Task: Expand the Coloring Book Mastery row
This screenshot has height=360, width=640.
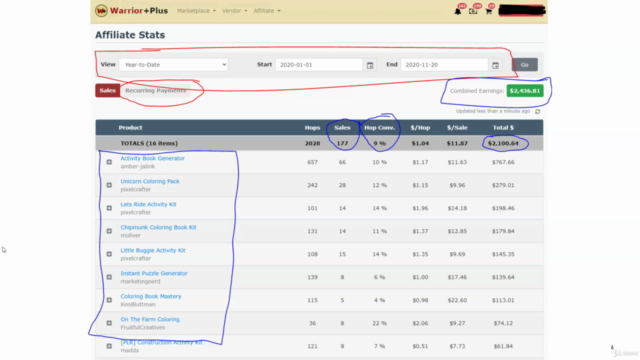Action: click(109, 300)
